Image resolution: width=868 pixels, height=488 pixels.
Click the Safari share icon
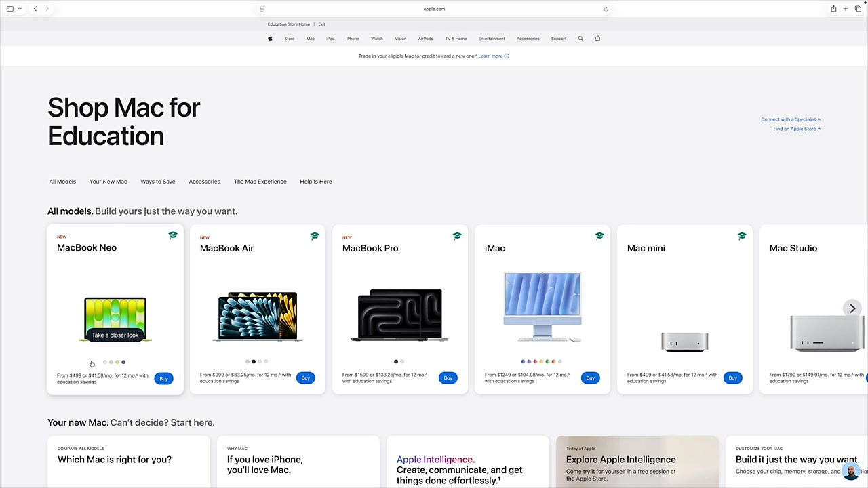click(x=833, y=9)
